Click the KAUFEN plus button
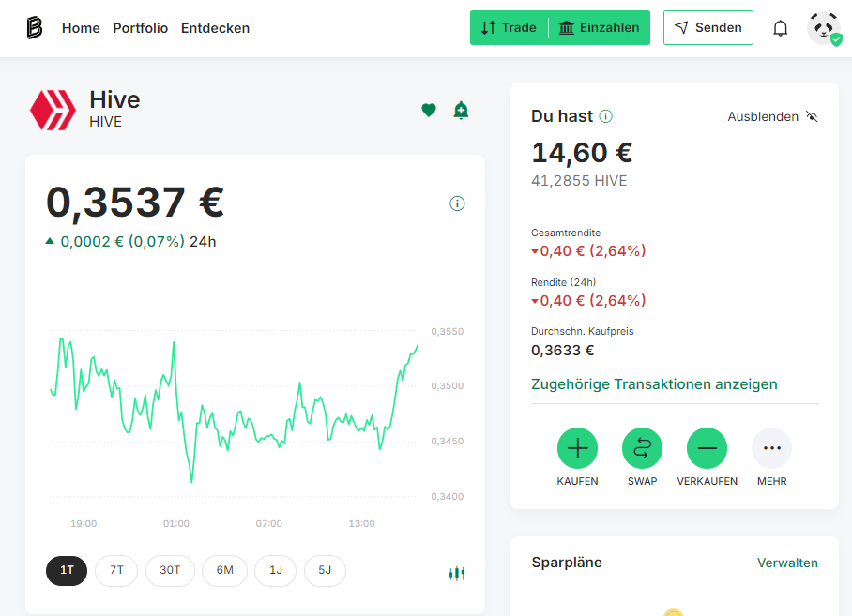Viewport: 852px width, 616px height. pyautogui.click(x=577, y=448)
